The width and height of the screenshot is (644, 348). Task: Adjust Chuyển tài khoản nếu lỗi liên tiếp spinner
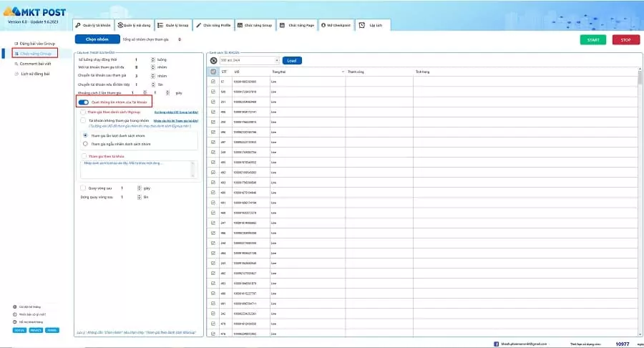pyautogui.click(x=153, y=84)
